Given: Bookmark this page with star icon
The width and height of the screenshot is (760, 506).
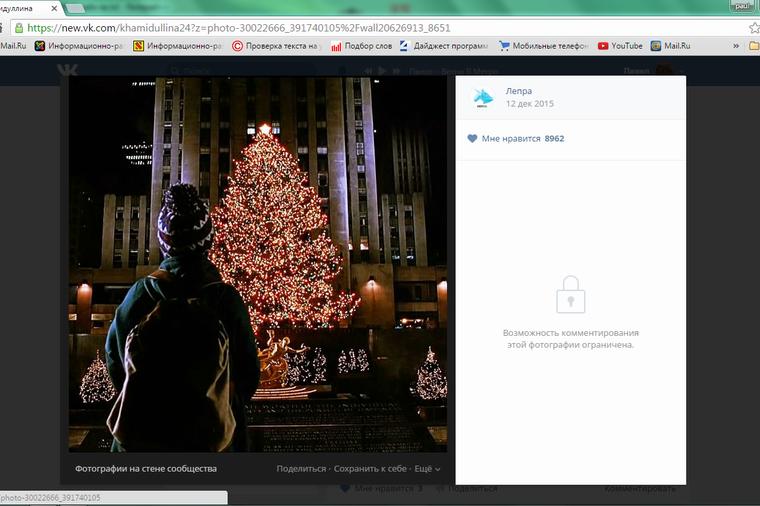Looking at the screenshot, I should click(753, 28).
